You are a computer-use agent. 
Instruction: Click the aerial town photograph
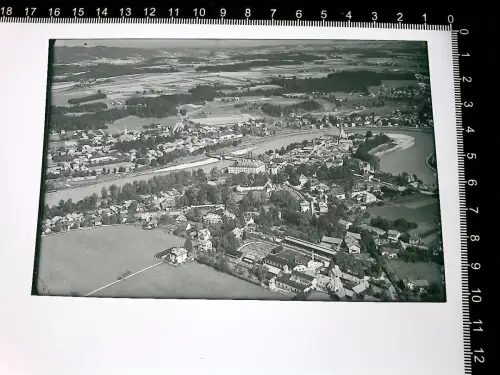(239, 170)
